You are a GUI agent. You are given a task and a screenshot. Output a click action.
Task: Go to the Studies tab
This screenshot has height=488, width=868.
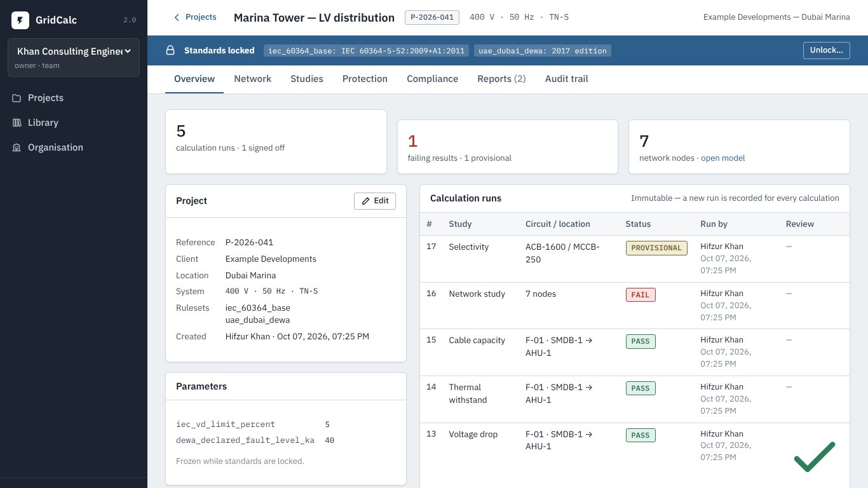tap(307, 79)
